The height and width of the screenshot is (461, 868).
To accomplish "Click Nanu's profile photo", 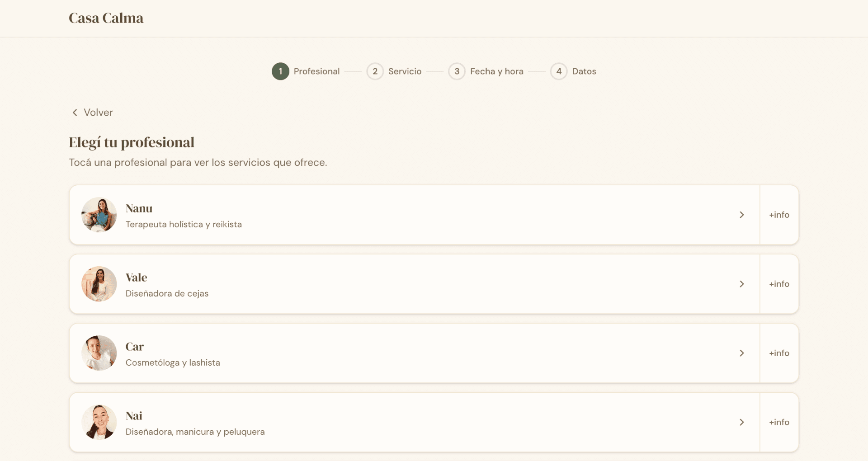I will (99, 215).
